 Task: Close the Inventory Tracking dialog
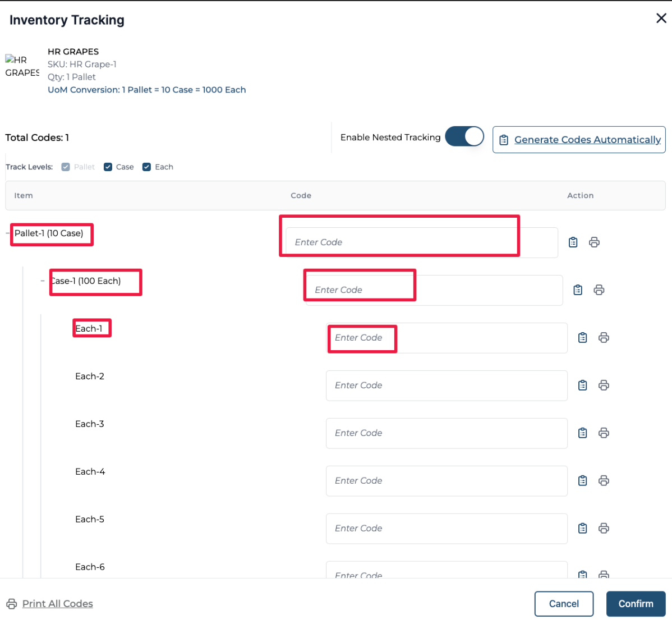661,19
